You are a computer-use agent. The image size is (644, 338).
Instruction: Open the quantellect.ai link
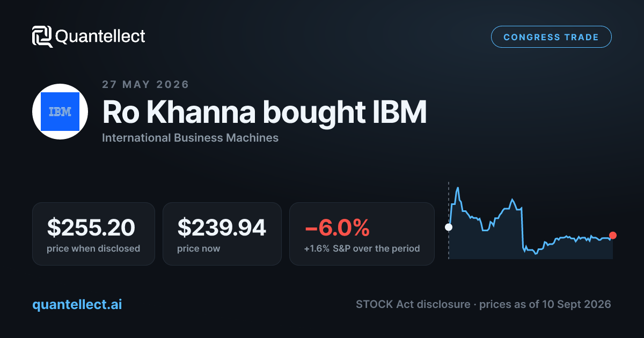(x=77, y=304)
